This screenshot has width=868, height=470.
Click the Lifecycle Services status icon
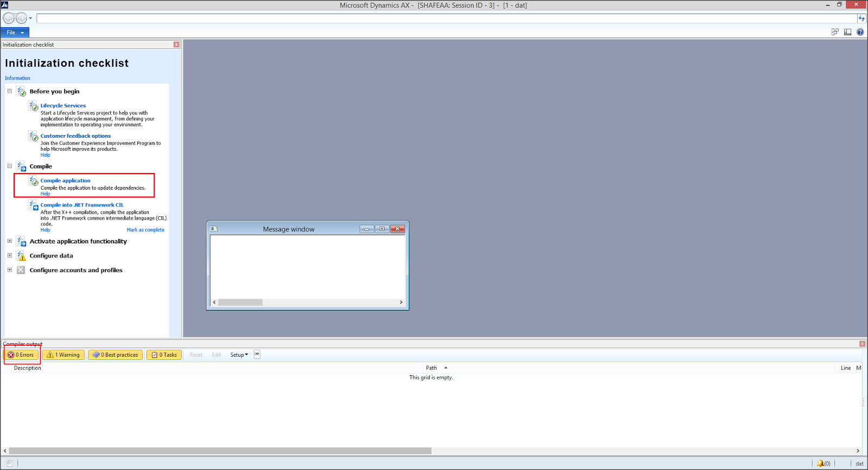(x=34, y=106)
